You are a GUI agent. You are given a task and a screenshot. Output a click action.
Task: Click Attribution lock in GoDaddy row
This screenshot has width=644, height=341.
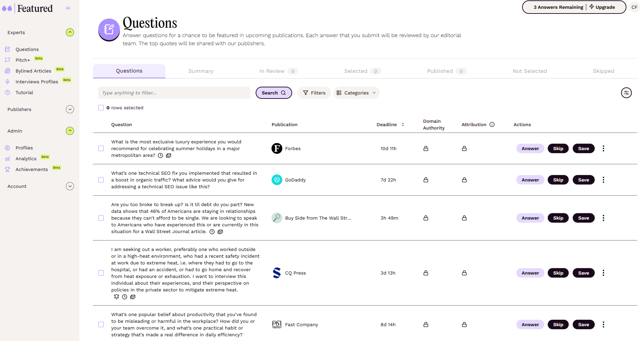click(x=464, y=180)
